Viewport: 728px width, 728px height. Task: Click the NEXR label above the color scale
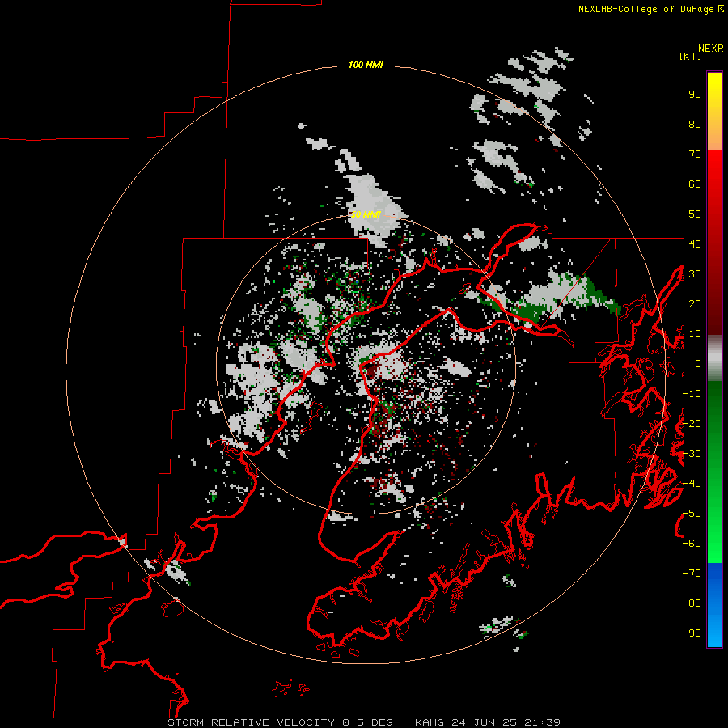tap(711, 49)
